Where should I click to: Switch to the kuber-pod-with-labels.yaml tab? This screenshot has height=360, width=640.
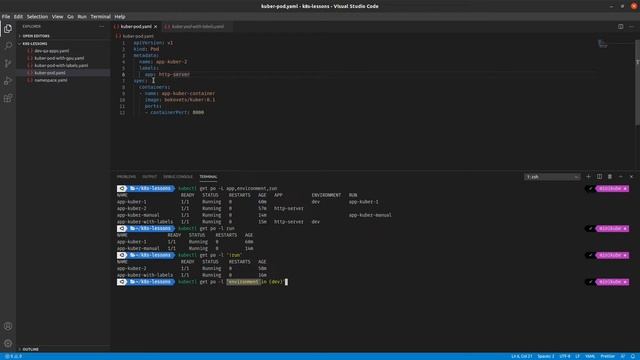[197, 27]
